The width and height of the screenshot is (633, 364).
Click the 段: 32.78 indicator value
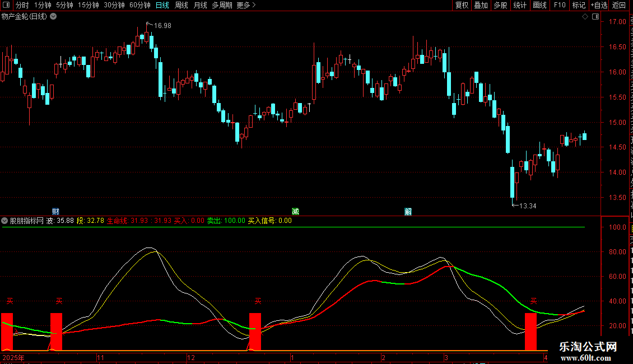90,221
